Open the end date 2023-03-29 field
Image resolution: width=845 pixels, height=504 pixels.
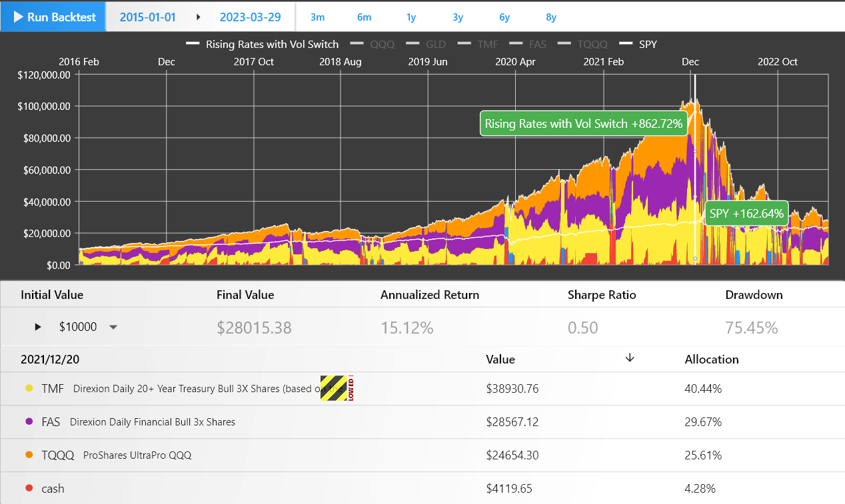[x=251, y=17]
